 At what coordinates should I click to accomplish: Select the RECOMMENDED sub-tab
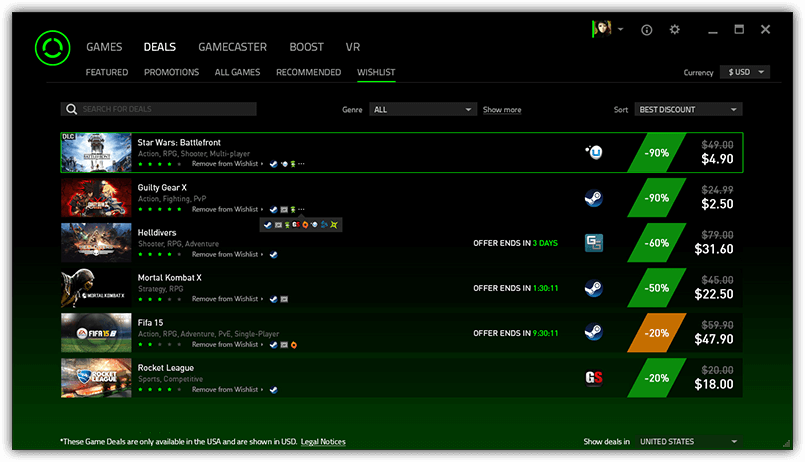coord(309,72)
